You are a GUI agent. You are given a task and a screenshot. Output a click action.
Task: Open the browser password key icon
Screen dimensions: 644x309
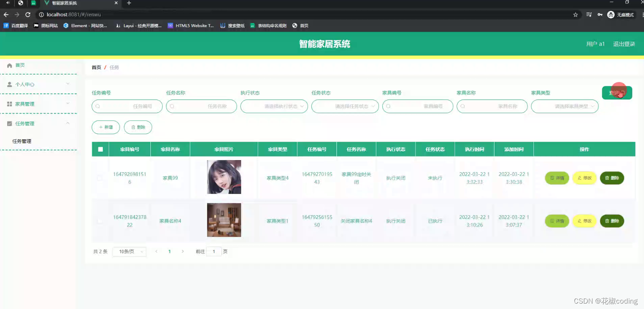tap(600, 15)
